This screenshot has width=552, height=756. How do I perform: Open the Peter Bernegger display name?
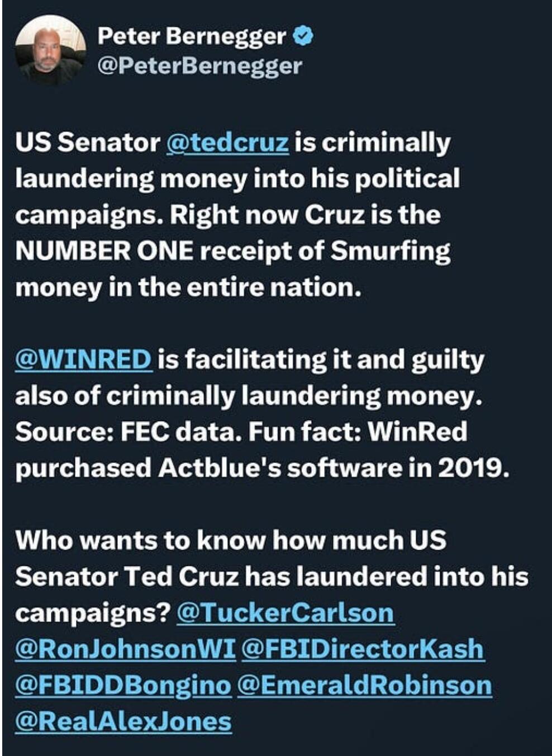tap(192, 36)
